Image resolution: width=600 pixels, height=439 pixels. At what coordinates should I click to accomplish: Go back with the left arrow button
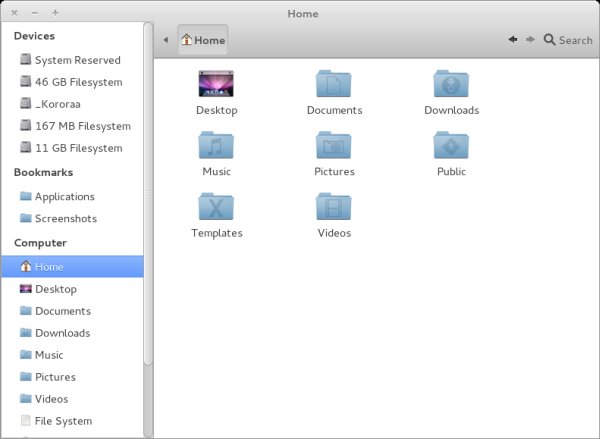[x=513, y=39]
